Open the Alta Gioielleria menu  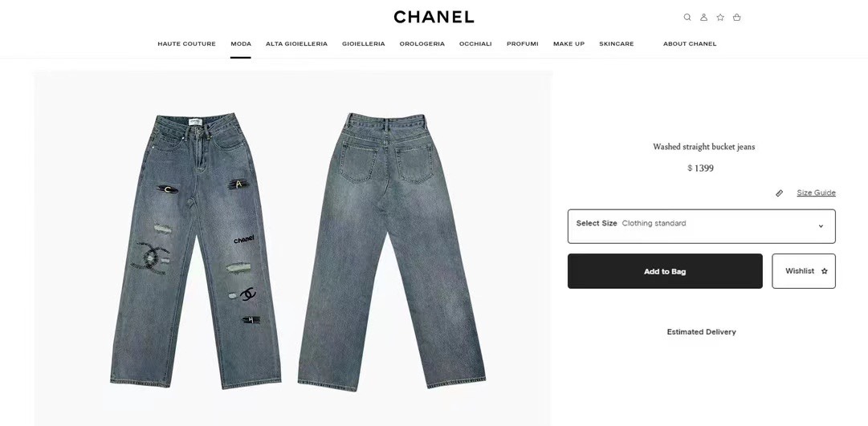[296, 43]
